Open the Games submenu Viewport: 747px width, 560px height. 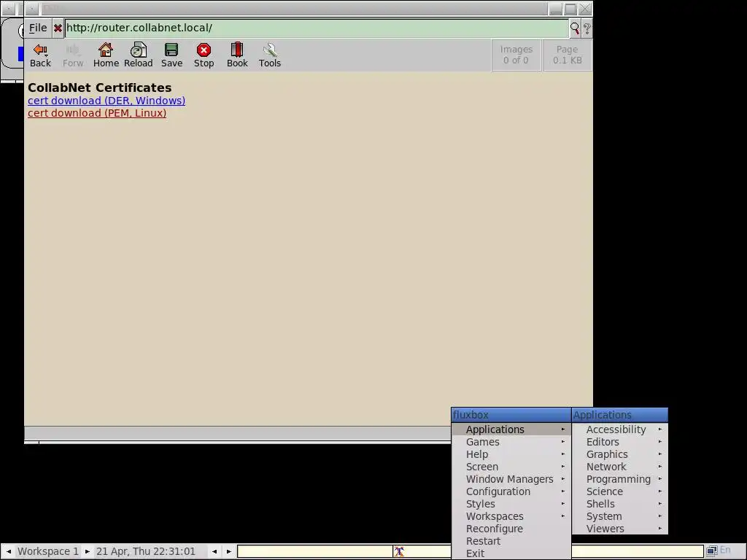511,442
